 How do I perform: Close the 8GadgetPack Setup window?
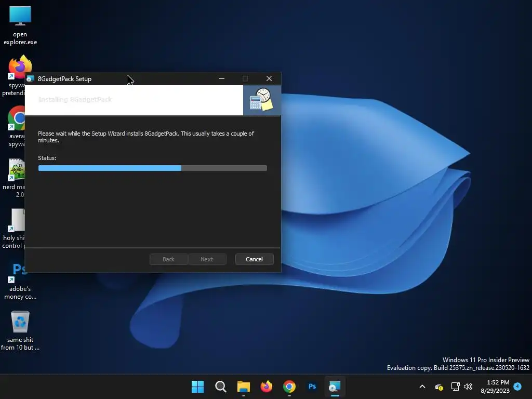tap(269, 79)
